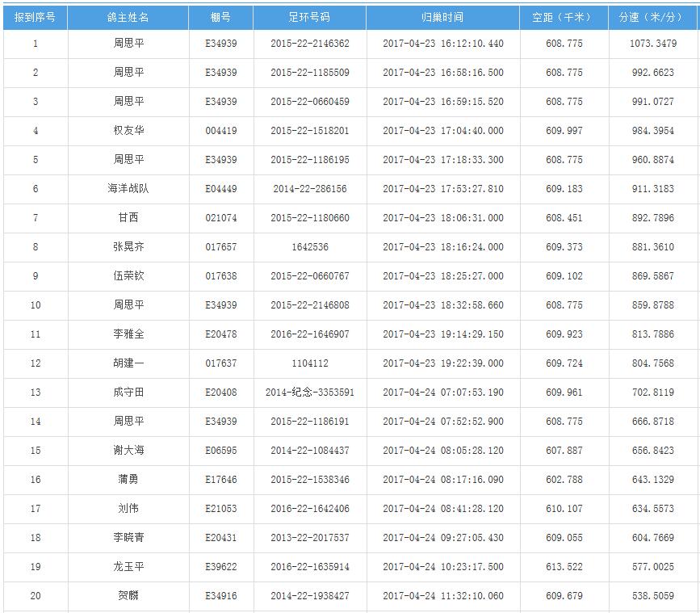
Task: Click the 报到序号 column header
Action: click(x=35, y=17)
